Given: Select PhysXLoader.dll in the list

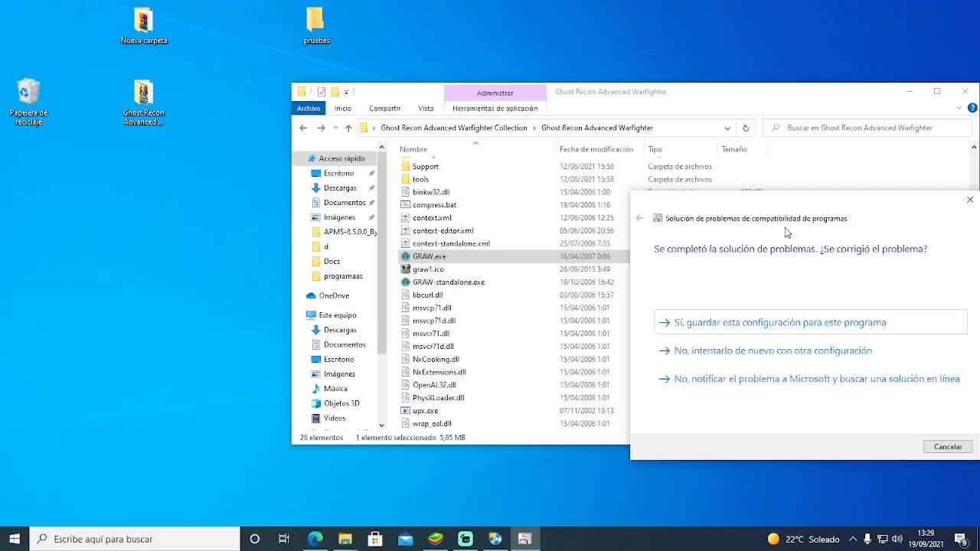Looking at the screenshot, I should [x=438, y=398].
